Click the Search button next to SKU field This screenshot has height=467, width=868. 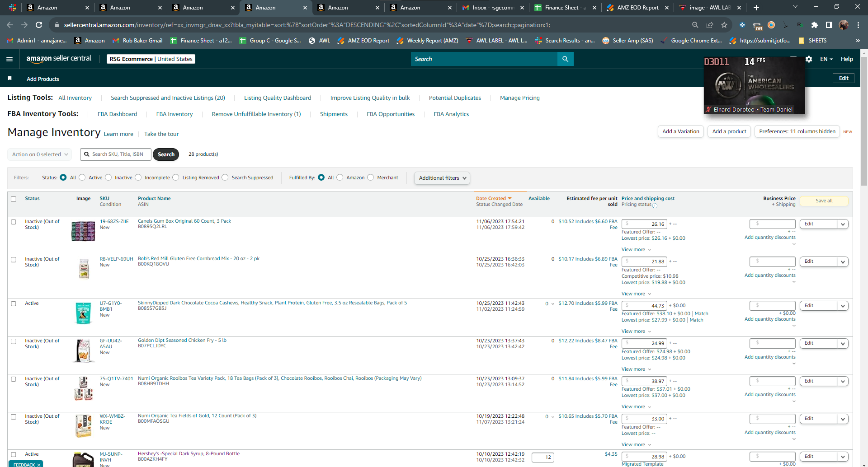pyautogui.click(x=166, y=154)
